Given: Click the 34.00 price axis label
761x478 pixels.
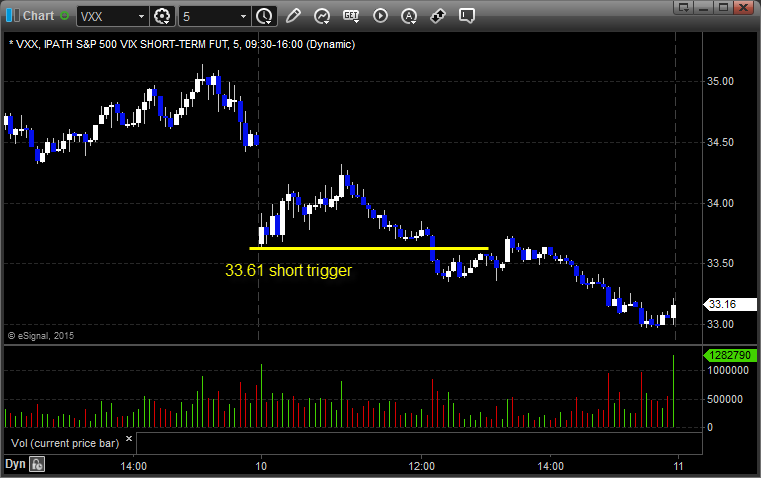Looking at the screenshot, I should (720, 203).
